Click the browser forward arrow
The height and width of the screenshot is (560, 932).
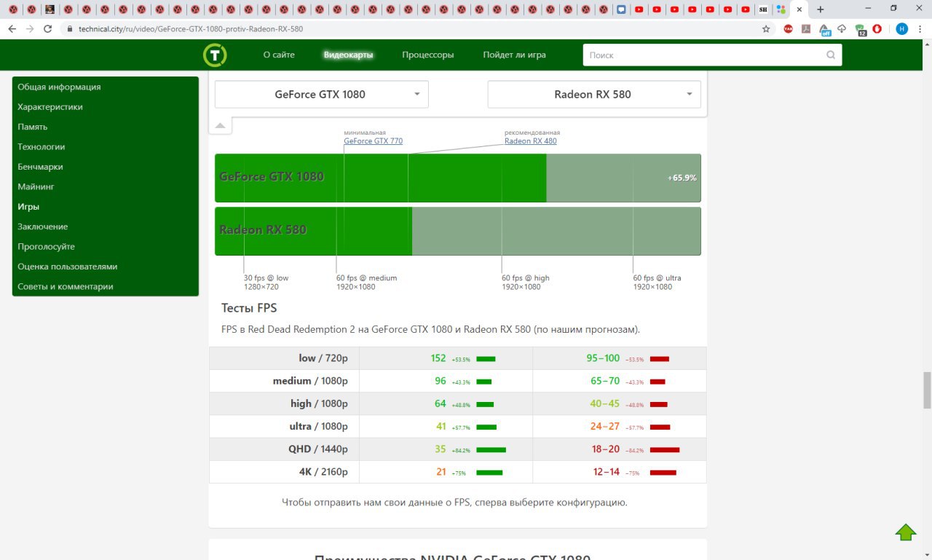30,29
